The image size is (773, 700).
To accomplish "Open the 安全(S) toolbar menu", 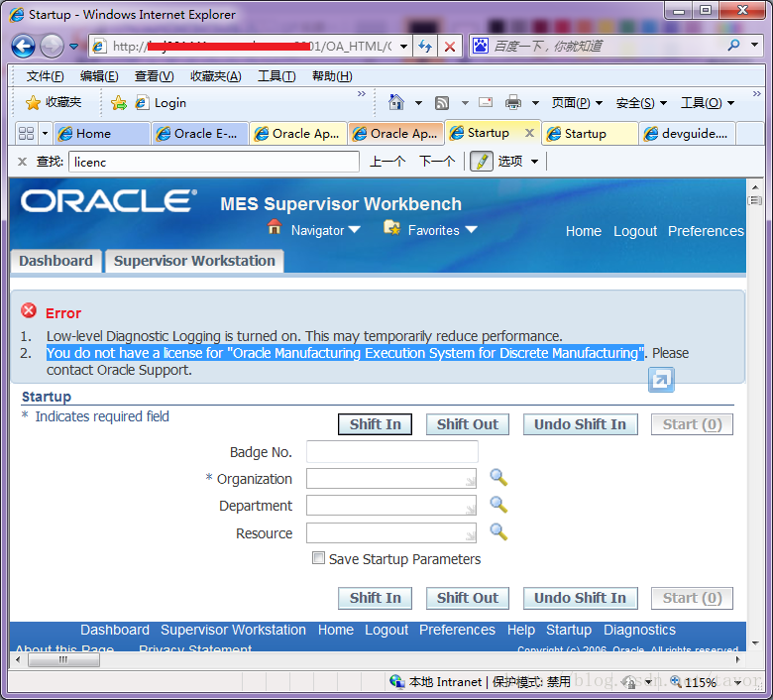I will 641,102.
